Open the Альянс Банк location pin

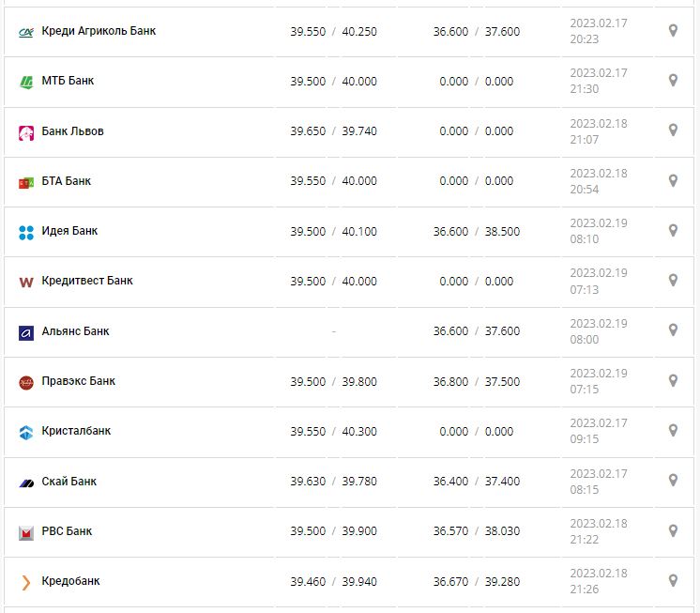(673, 330)
